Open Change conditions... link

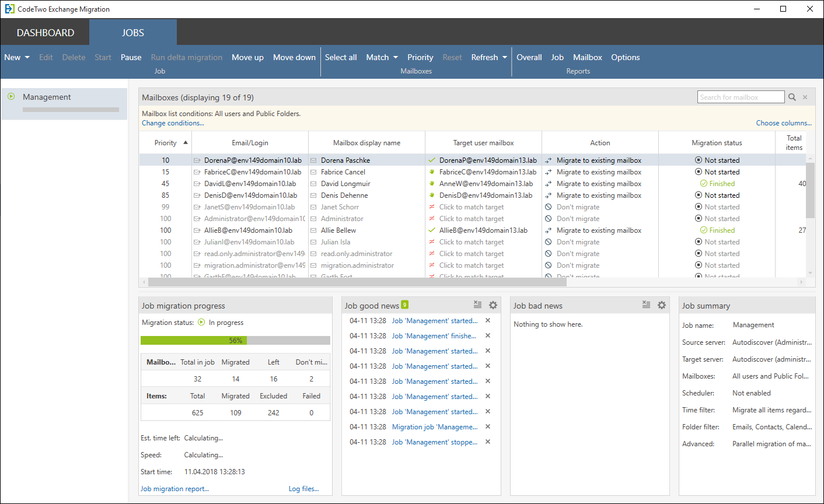tap(173, 123)
